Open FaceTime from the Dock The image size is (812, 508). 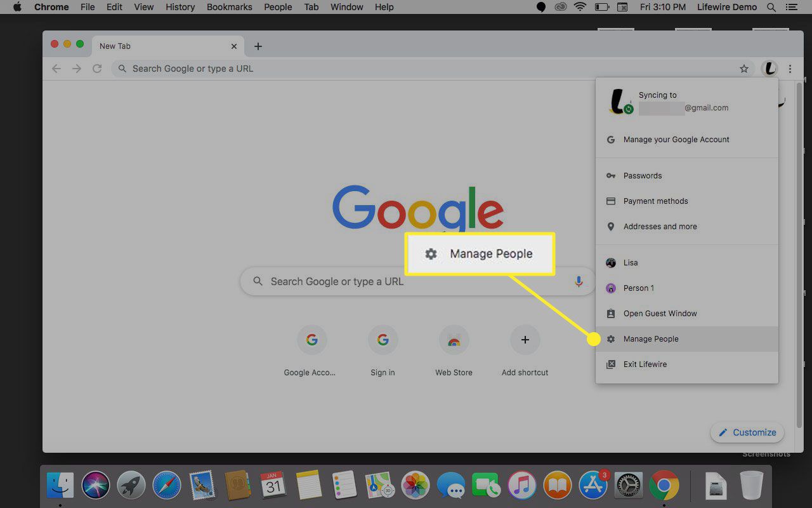point(487,486)
